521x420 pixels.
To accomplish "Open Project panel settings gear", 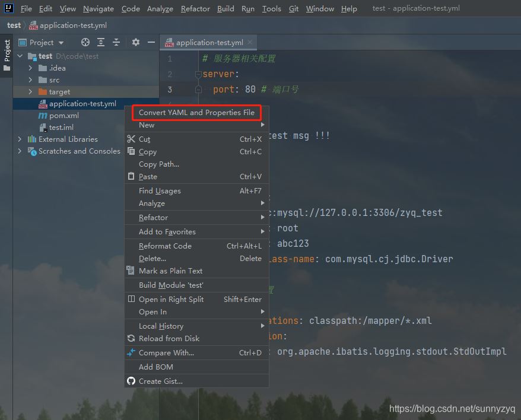I will click(x=136, y=42).
